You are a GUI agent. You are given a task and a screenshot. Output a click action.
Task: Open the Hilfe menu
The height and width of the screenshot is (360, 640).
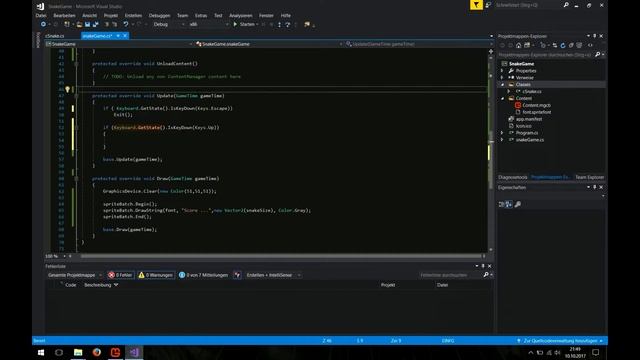(286, 16)
